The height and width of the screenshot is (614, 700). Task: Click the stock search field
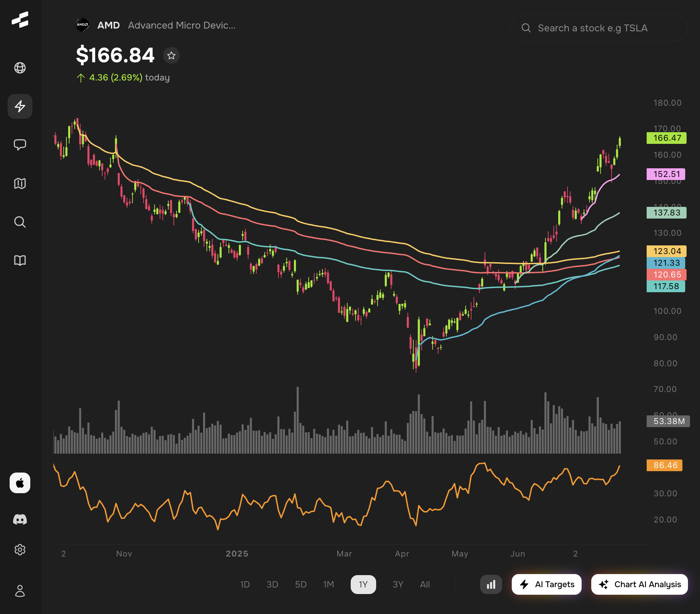(x=599, y=28)
